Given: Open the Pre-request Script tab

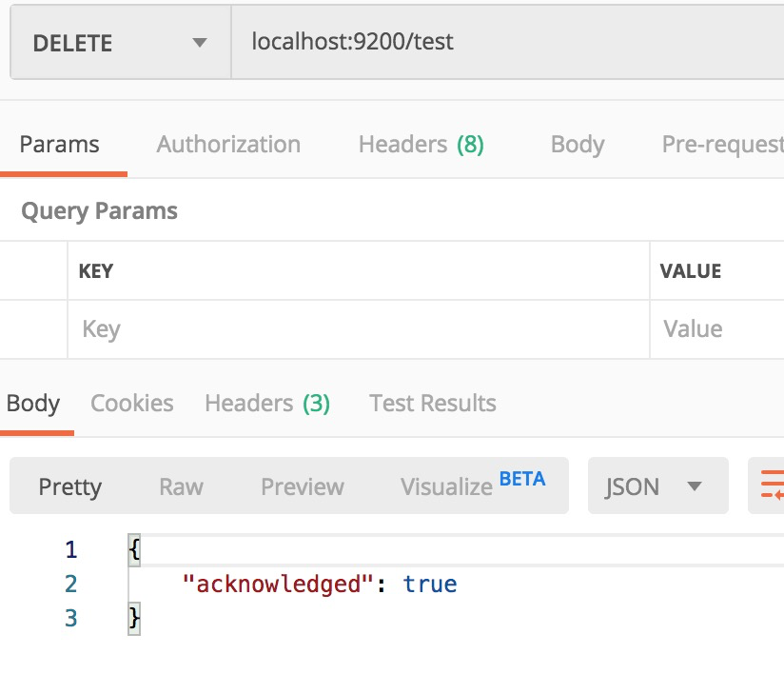Looking at the screenshot, I should (721, 145).
